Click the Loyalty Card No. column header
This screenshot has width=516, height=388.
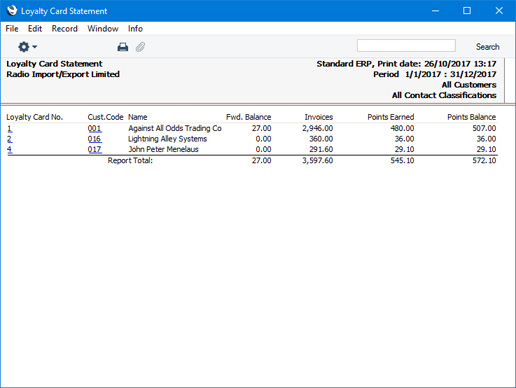tap(35, 117)
